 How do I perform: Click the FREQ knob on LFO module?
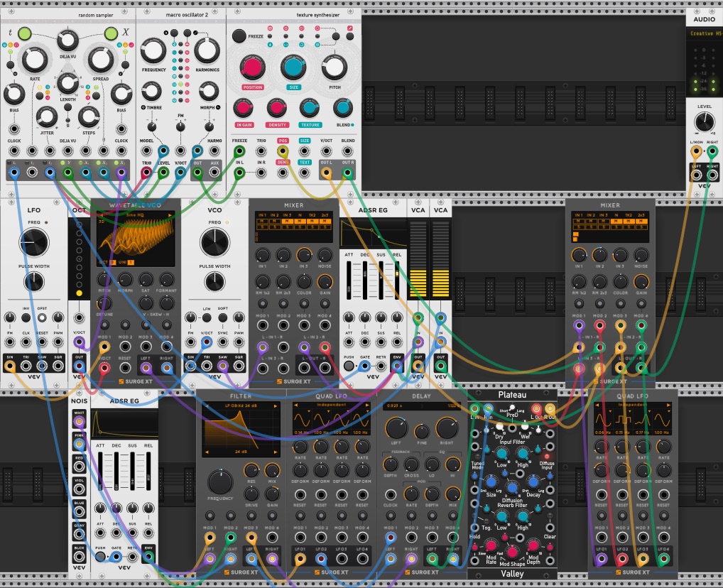click(x=34, y=243)
